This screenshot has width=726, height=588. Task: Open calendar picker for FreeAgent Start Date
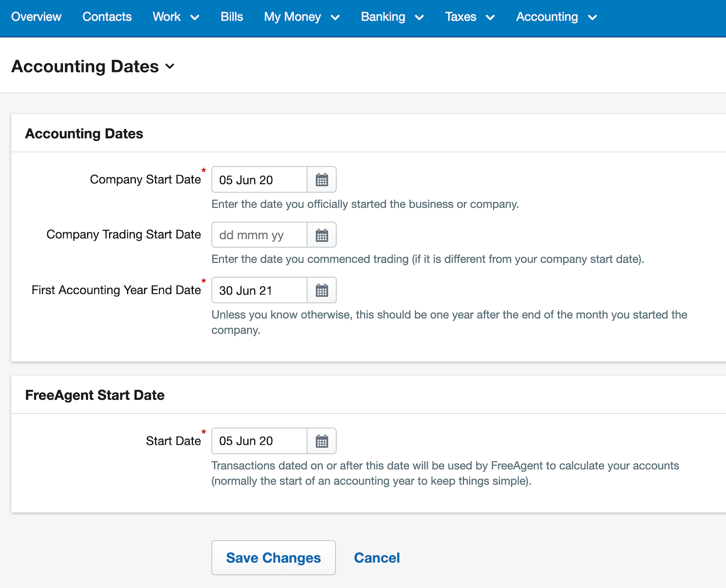tap(322, 441)
